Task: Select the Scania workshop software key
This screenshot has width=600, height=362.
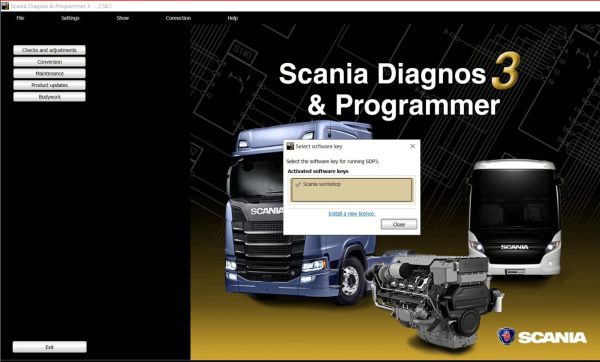Action: click(351, 189)
